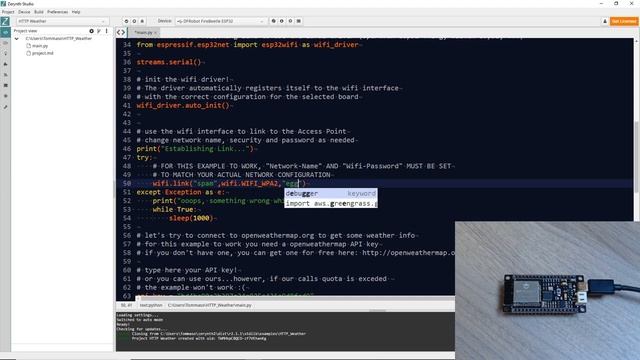The height and width of the screenshot is (360, 640).
Task: Select the HTTP_Weather folder path row
Action: pyautogui.click(x=58, y=39)
